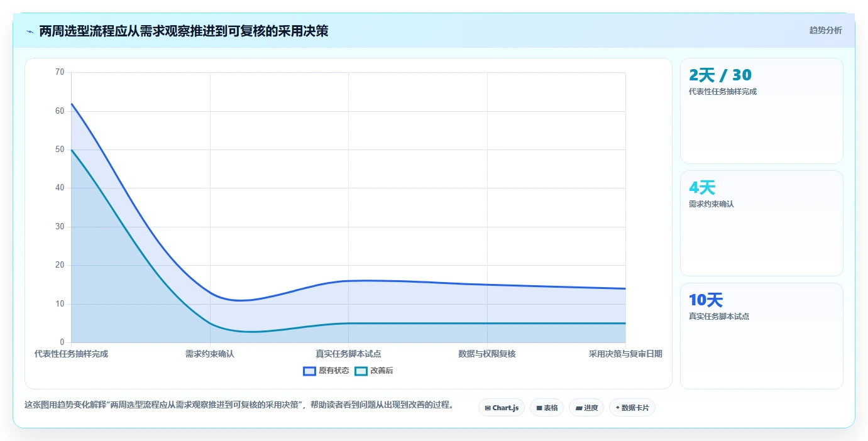Click the teal line's starting point at 50
The width and height of the screenshot is (868, 441).
[72, 150]
